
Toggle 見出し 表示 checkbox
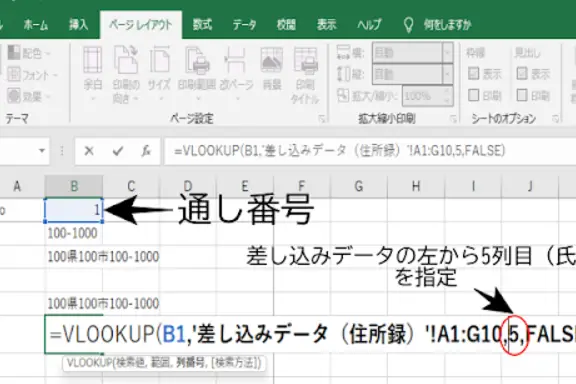pyautogui.click(x=522, y=74)
